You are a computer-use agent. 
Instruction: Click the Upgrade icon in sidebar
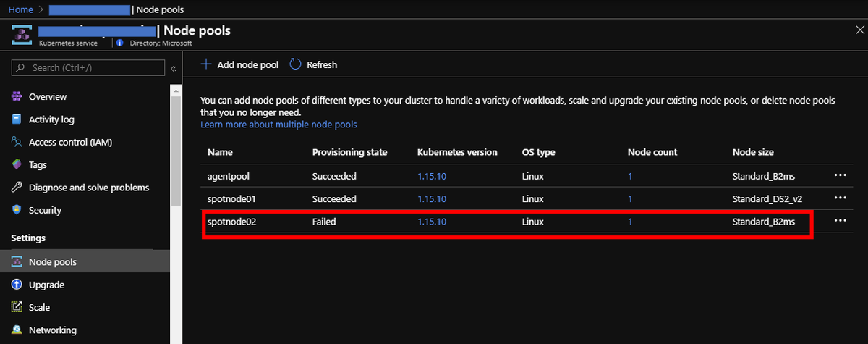pos(17,285)
